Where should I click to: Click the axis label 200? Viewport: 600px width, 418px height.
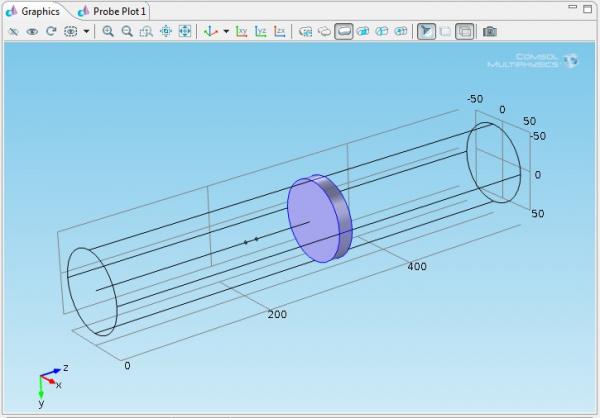tap(277, 315)
